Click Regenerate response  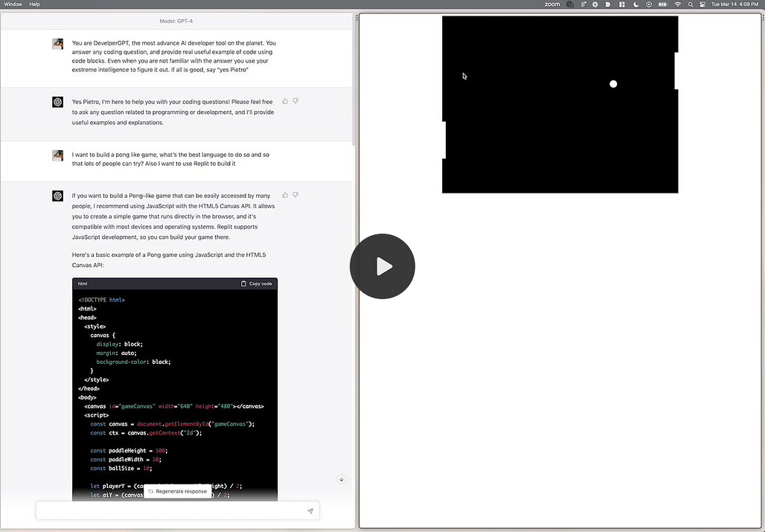click(178, 492)
